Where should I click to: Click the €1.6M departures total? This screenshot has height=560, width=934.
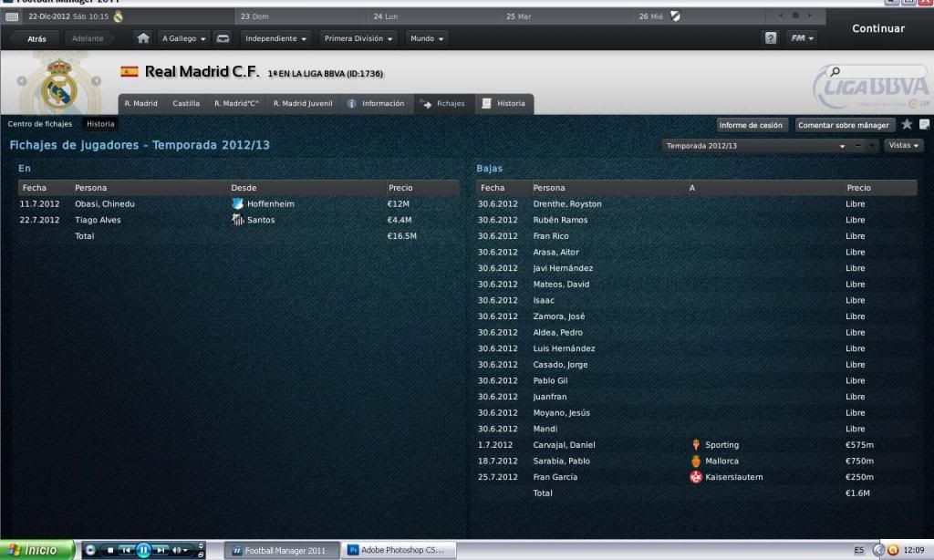tap(857, 493)
